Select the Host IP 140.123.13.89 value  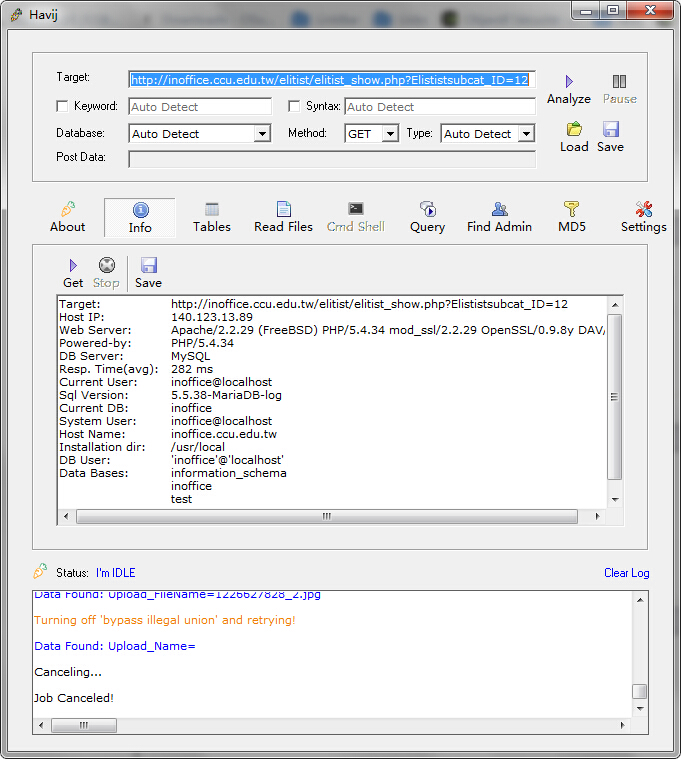[212, 317]
